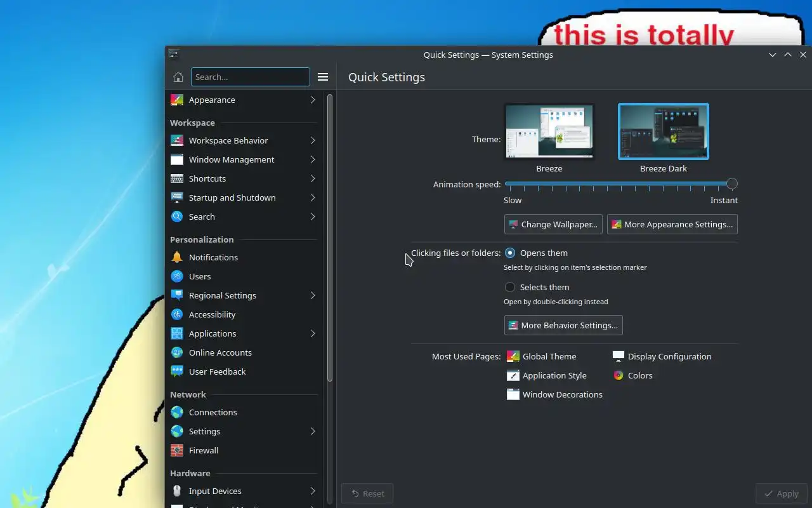The width and height of the screenshot is (812, 508).
Task: Expand the Applications chevron
Action: click(x=313, y=333)
